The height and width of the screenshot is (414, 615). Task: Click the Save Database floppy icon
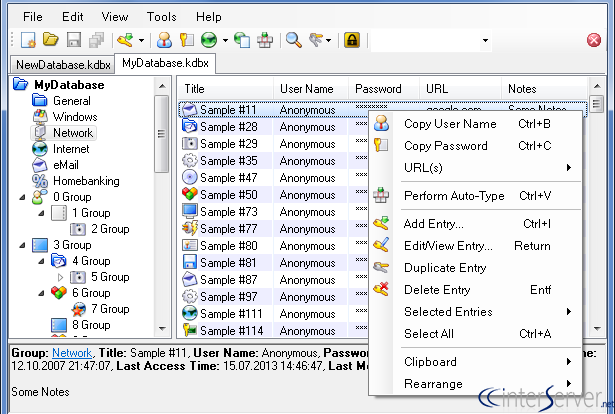click(x=74, y=40)
